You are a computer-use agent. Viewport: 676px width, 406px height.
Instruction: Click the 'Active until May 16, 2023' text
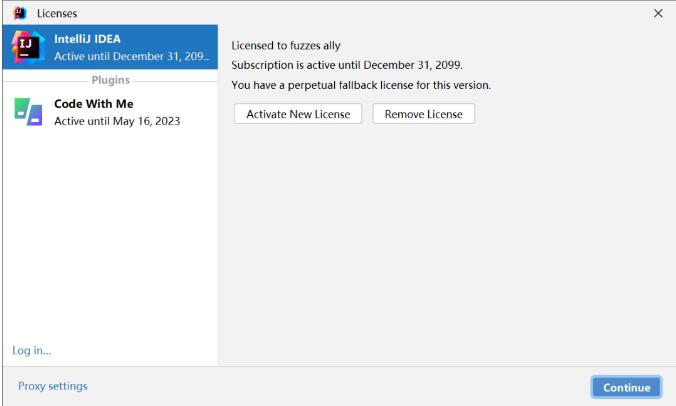click(x=116, y=122)
